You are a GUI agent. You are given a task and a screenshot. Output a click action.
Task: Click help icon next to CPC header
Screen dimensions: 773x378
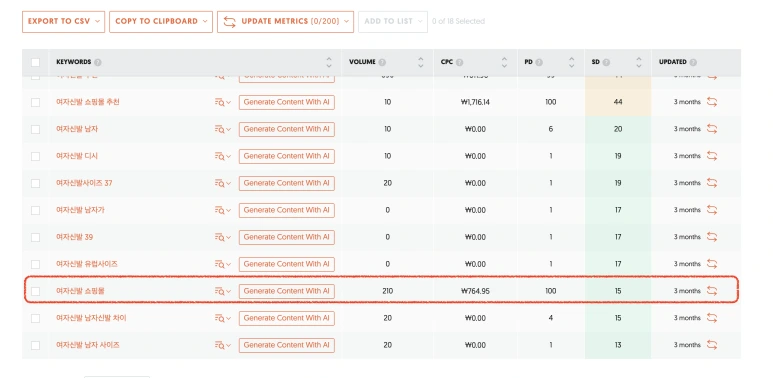459,63
